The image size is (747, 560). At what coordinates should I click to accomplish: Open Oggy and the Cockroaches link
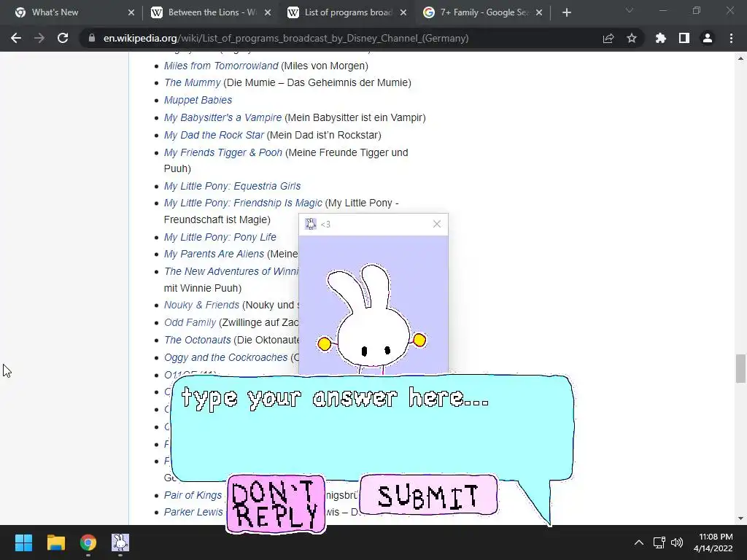click(x=226, y=357)
